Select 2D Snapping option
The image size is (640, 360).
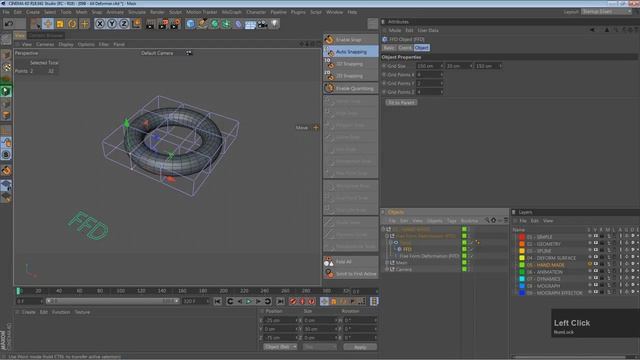tap(351, 76)
